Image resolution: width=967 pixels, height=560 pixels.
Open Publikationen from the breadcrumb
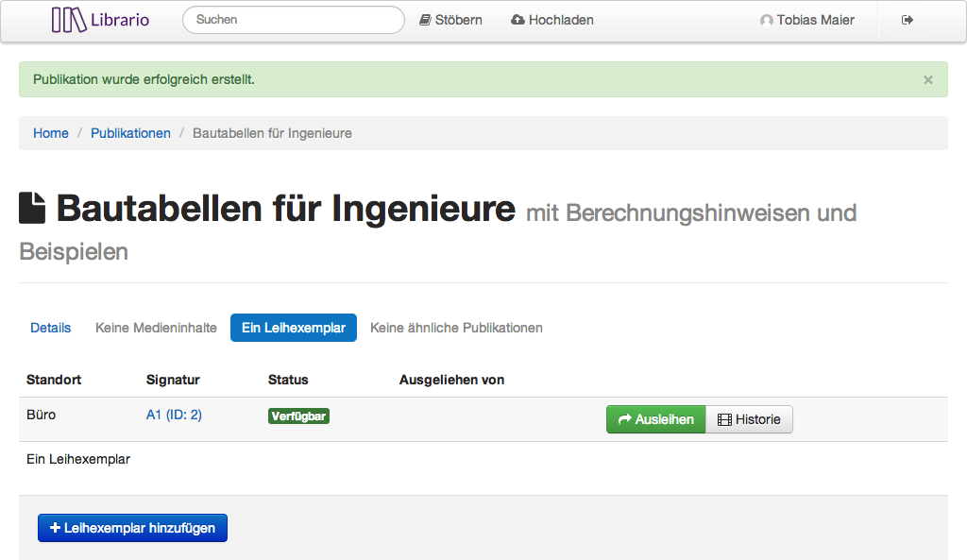pyautogui.click(x=130, y=133)
